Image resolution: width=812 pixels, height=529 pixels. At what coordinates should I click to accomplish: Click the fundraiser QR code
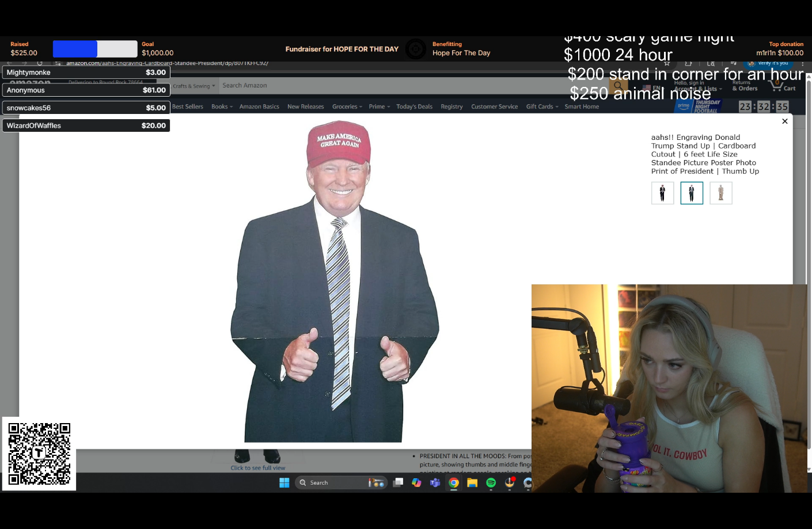tap(39, 454)
